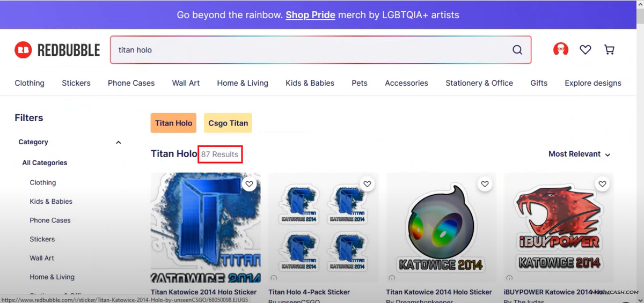Screen dimensions: 644x303
Task: Open the Clothing menu
Action: [x=30, y=83]
